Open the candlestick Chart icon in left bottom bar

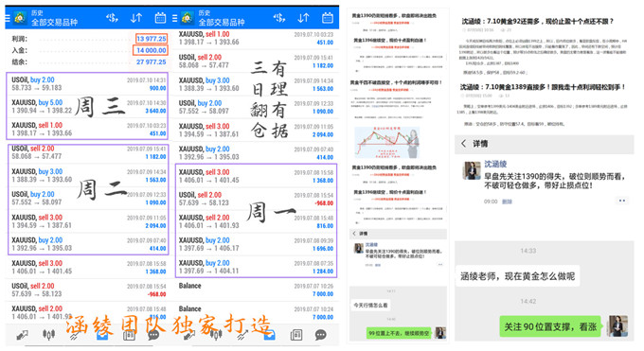coord(48,335)
